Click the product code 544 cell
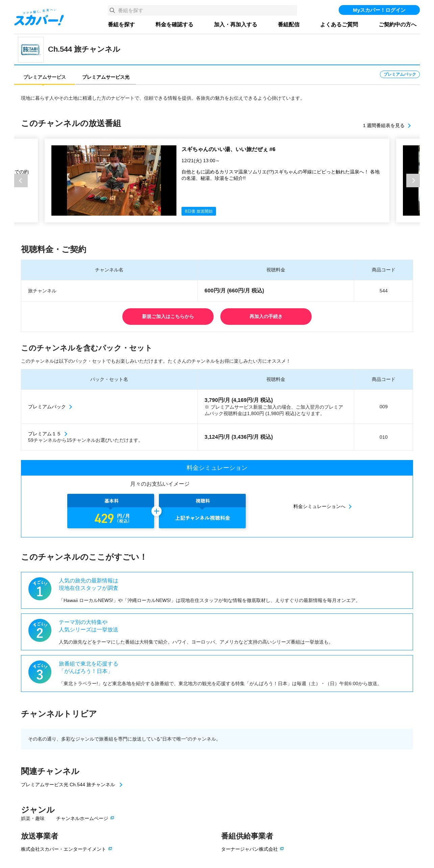The width and height of the screenshot is (434, 868). tap(384, 291)
